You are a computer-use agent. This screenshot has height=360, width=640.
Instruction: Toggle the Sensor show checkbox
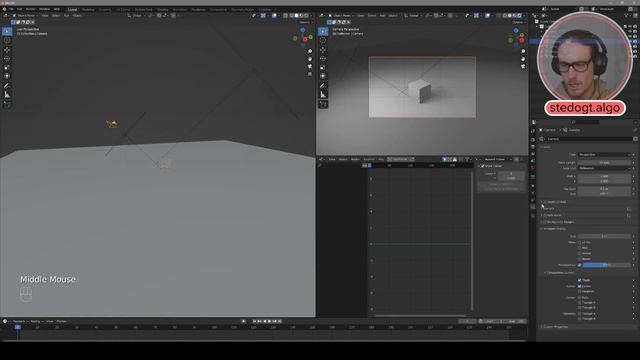pos(580,253)
